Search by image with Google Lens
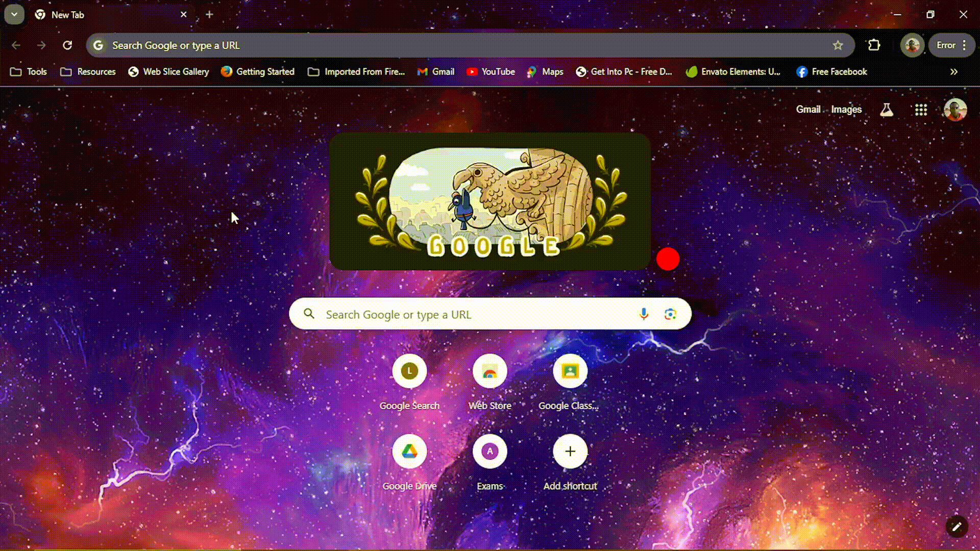 tap(670, 314)
